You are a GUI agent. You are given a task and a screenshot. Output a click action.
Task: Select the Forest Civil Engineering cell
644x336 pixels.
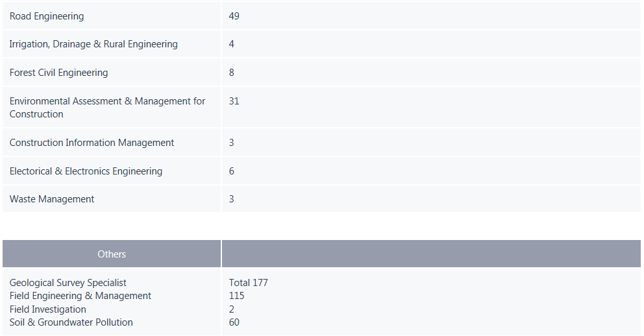coord(112,73)
